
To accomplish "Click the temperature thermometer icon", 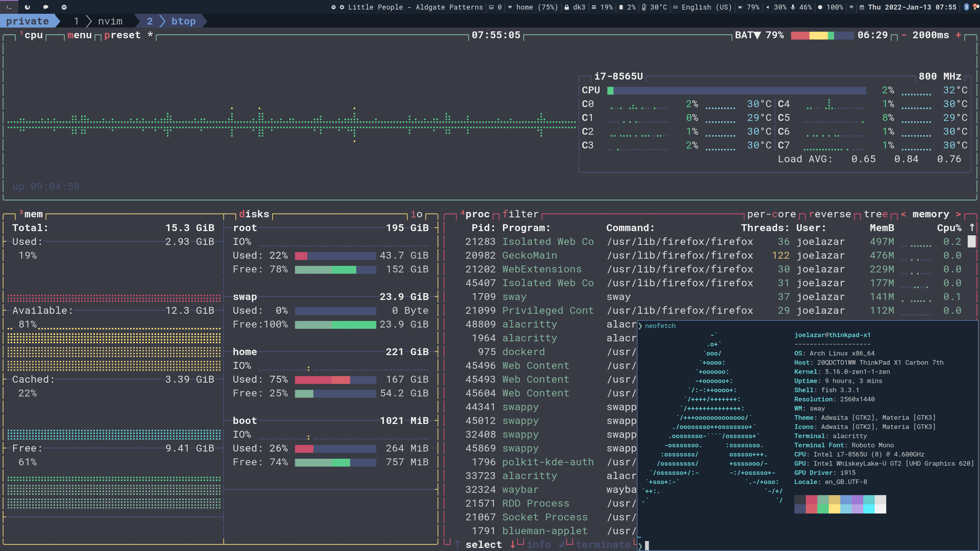I will tap(644, 7).
